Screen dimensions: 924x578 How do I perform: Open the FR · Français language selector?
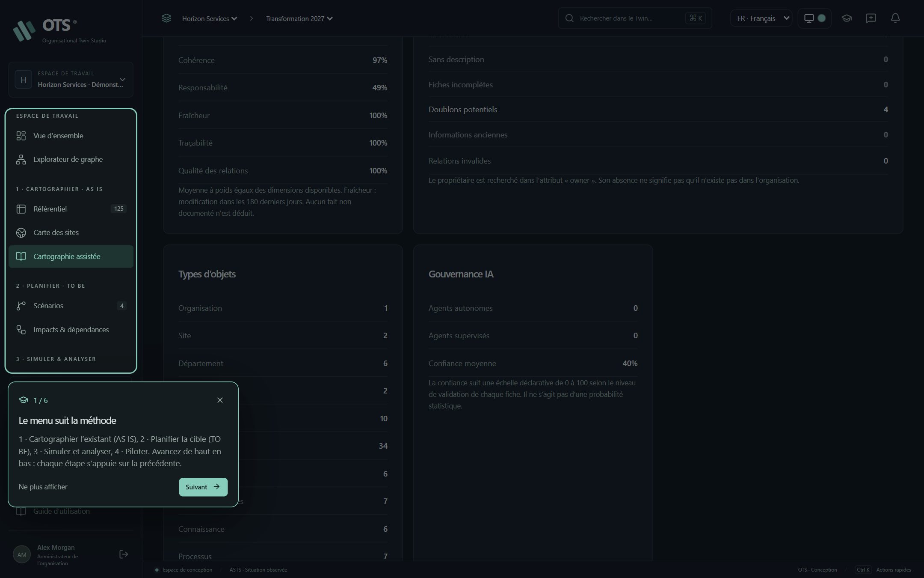click(761, 18)
